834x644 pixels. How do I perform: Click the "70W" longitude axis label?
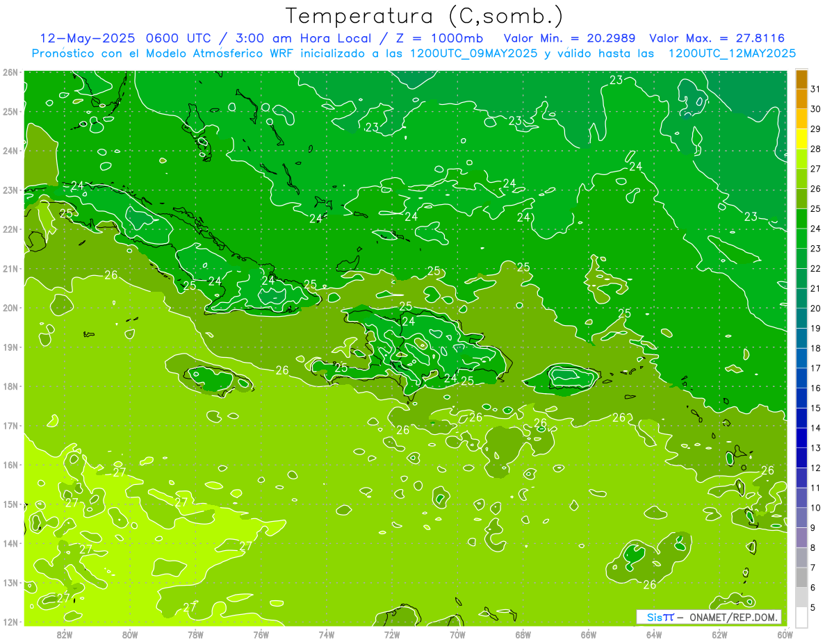(x=457, y=634)
